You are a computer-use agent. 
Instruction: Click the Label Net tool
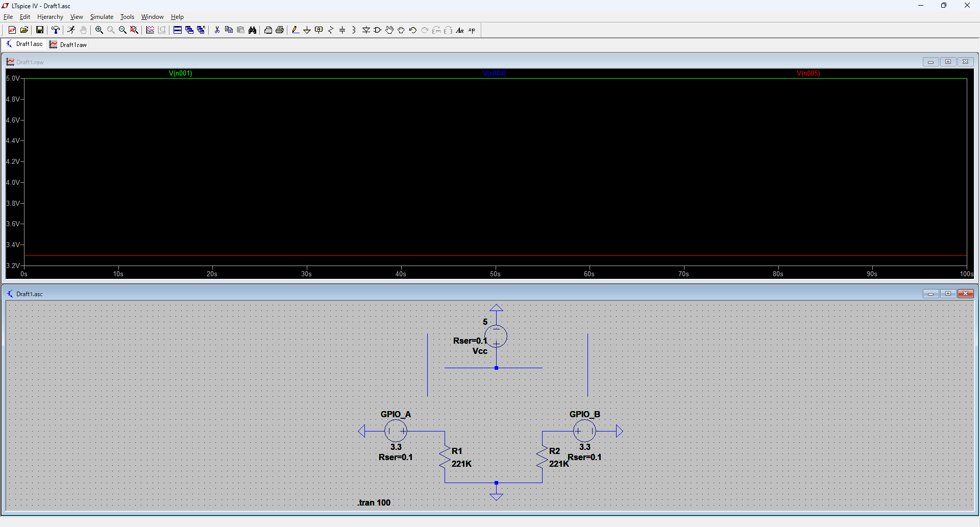319,30
